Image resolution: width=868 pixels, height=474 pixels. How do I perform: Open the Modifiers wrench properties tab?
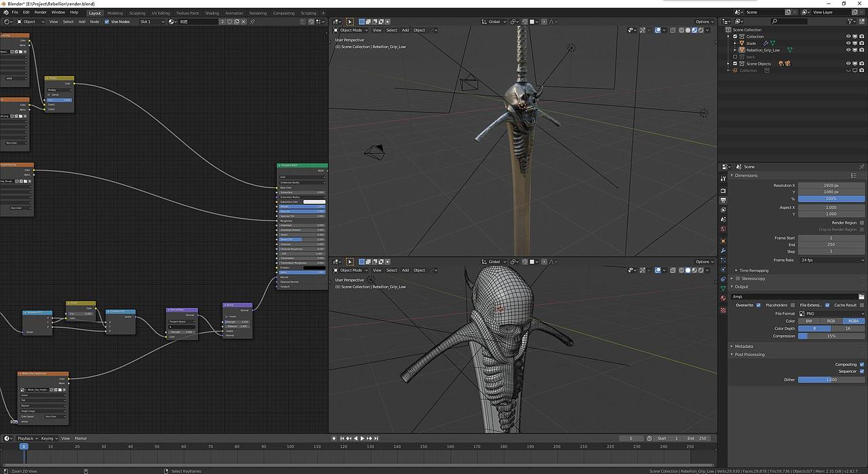723,250
